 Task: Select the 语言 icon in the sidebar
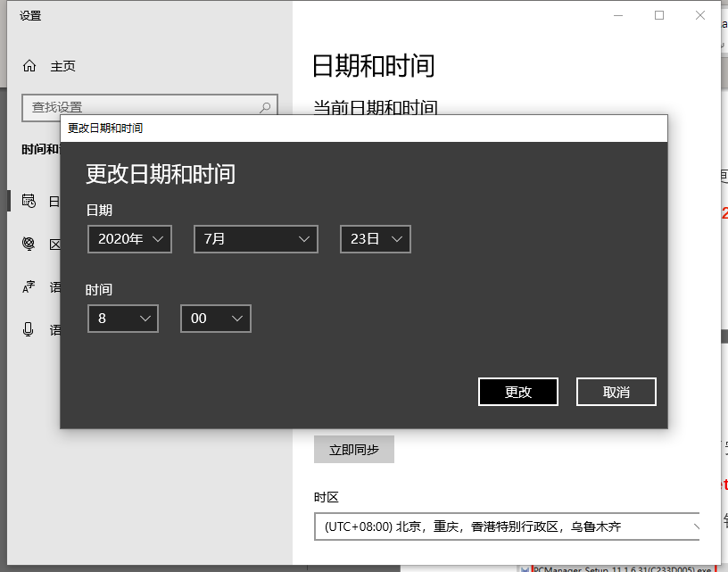coord(29,286)
